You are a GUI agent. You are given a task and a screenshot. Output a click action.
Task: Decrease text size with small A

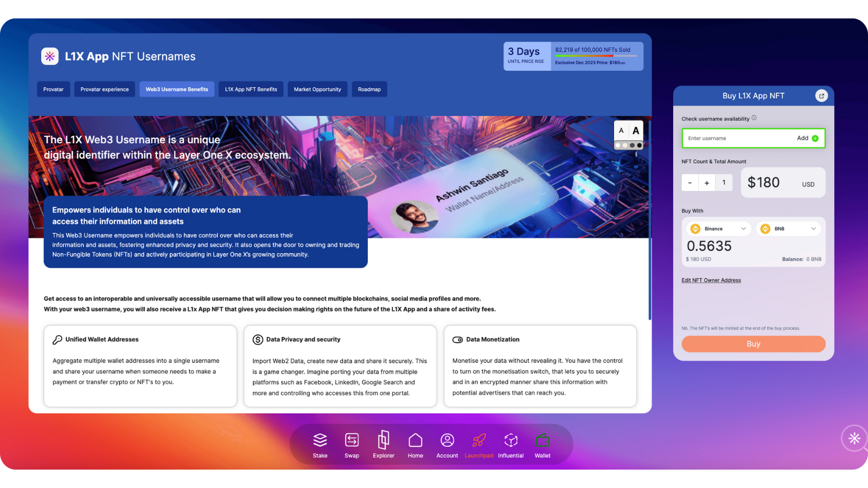pos(621,131)
